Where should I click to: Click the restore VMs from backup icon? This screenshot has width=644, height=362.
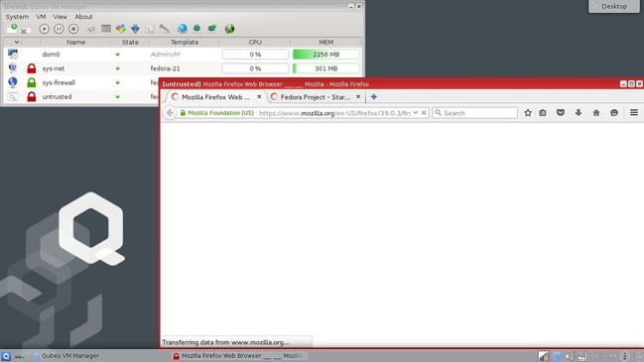tap(212, 28)
